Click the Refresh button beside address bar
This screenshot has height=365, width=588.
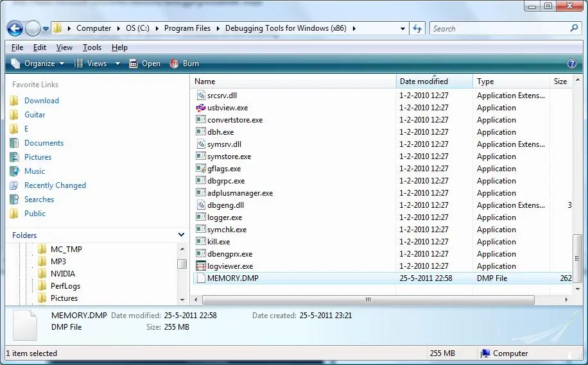[x=417, y=28]
